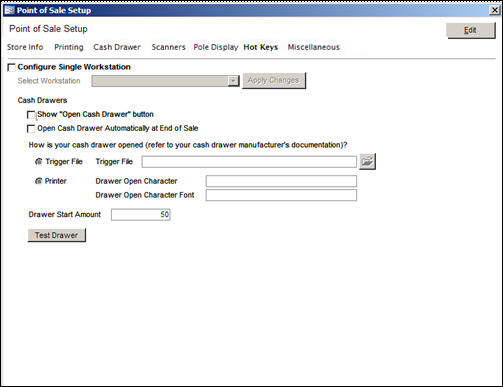
Task: Go to the Scanners tab
Action: [168, 47]
